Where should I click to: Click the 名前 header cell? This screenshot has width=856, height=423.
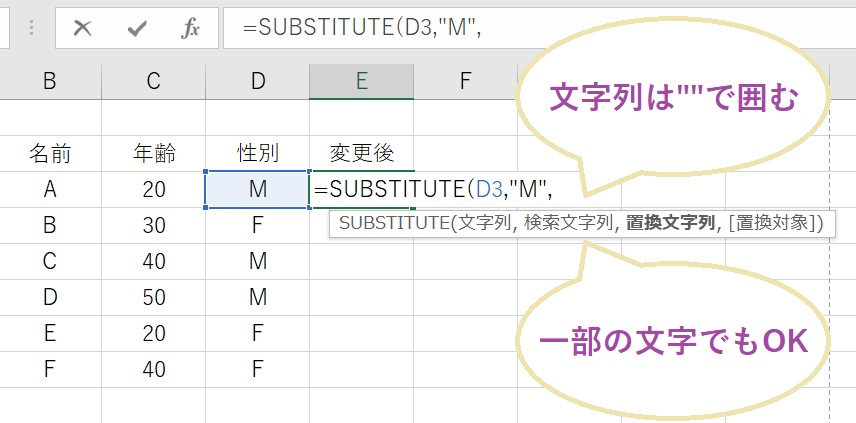(x=50, y=153)
